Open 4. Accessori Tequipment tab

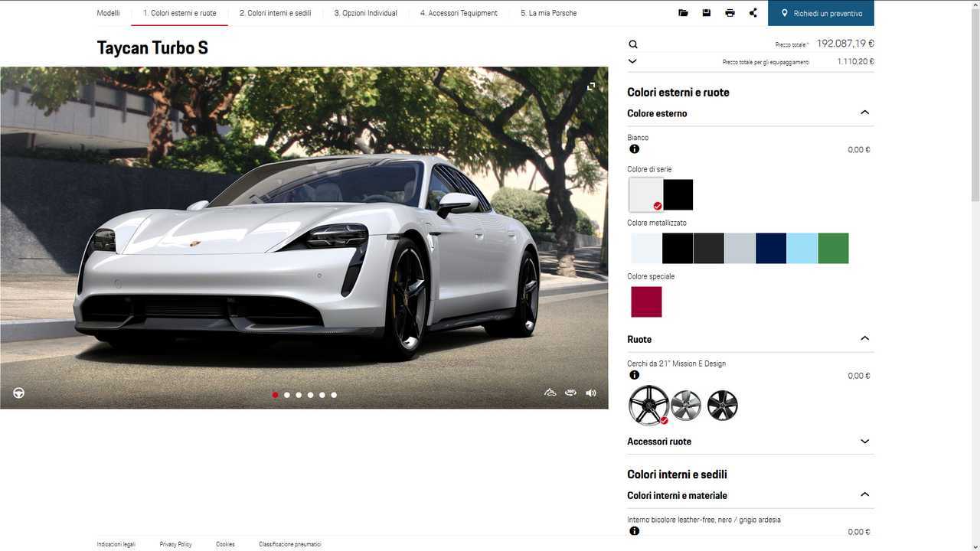[x=459, y=13]
